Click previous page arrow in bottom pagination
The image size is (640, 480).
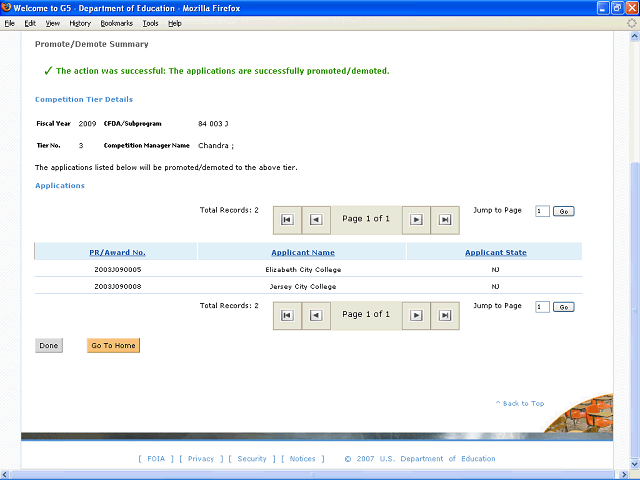pos(316,316)
